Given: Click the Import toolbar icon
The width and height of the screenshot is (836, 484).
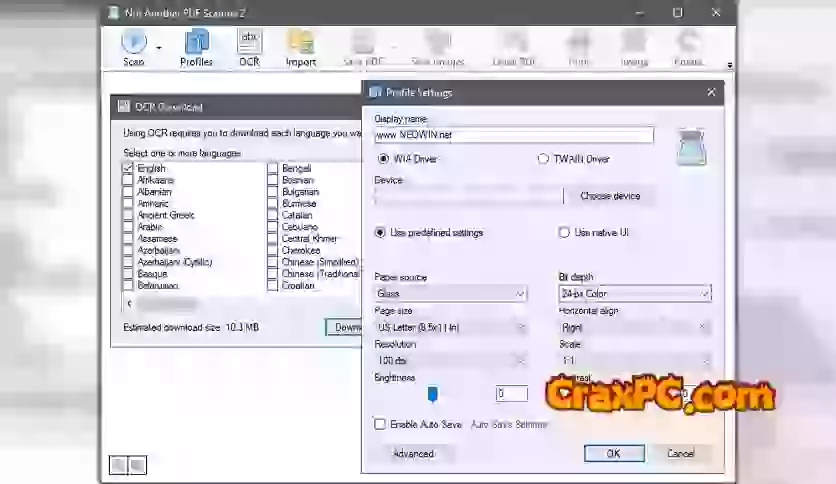Looking at the screenshot, I should [301, 46].
